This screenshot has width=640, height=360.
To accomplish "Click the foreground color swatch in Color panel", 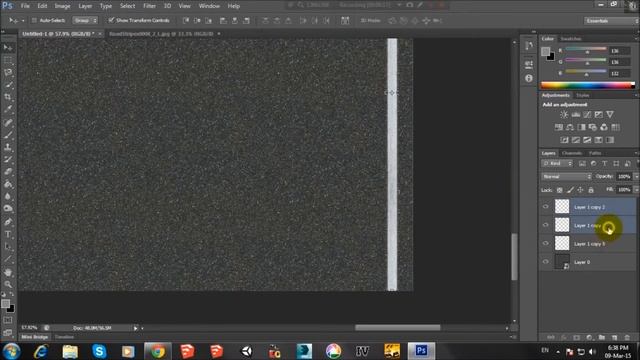I will pyautogui.click(x=545, y=51).
